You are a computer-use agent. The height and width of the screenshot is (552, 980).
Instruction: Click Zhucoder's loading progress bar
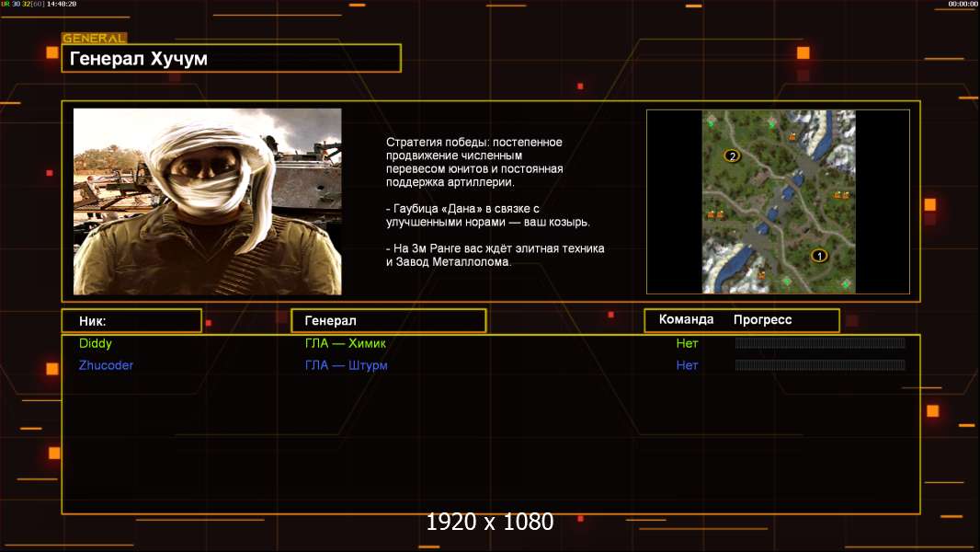pyautogui.click(x=820, y=365)
